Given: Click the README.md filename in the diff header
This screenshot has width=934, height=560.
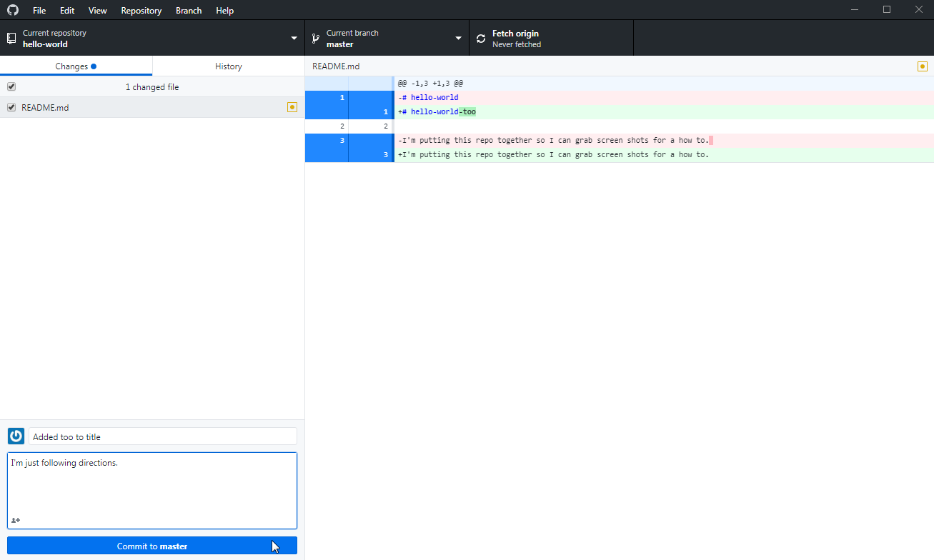Looking at the screenshot, I should (x=336, y=66).
